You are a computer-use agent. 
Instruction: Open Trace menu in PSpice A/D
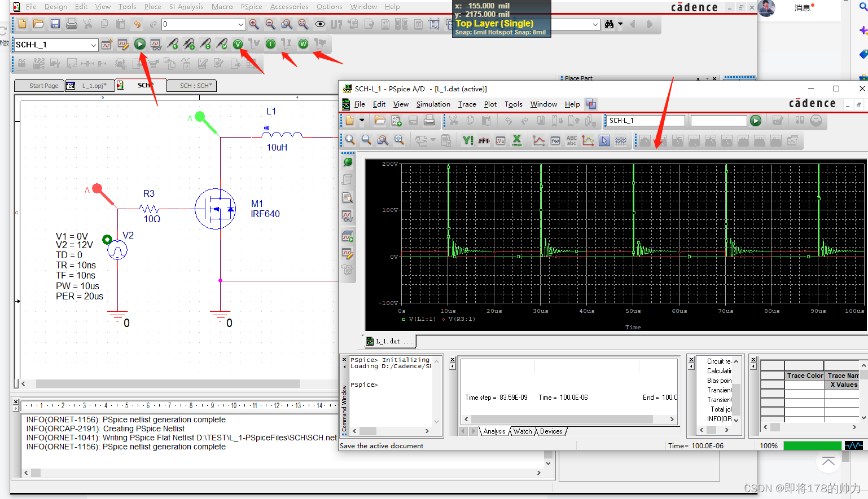point(467,104)
